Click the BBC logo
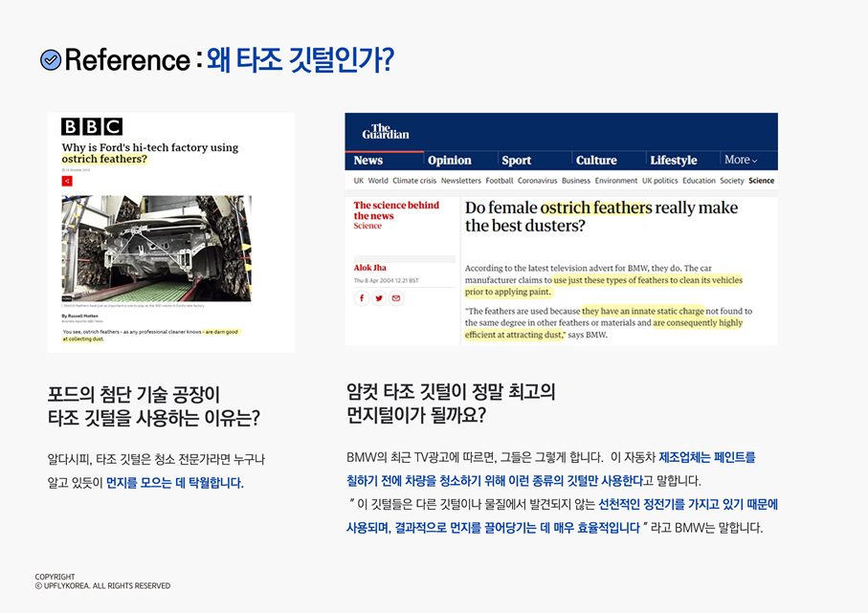The width and height of the screenshot is (868, 613). [90, 126]
